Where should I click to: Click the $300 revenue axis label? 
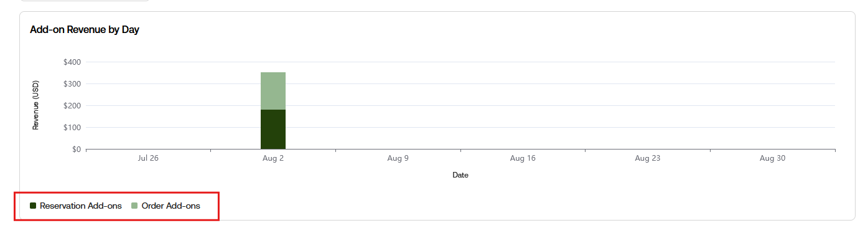point(73,84)
